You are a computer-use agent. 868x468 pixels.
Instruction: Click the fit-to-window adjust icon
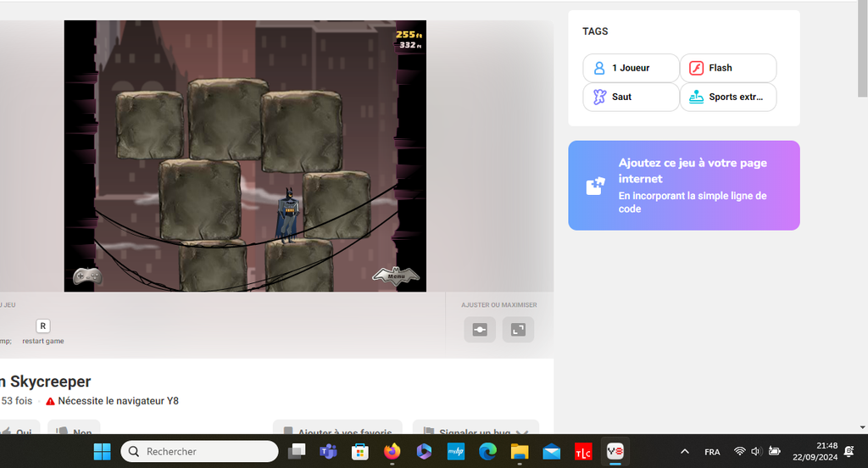click(480, 330)
